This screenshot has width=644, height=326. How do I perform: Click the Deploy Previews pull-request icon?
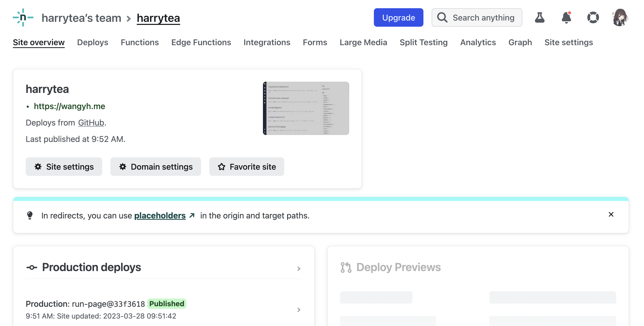coord(346,267)
